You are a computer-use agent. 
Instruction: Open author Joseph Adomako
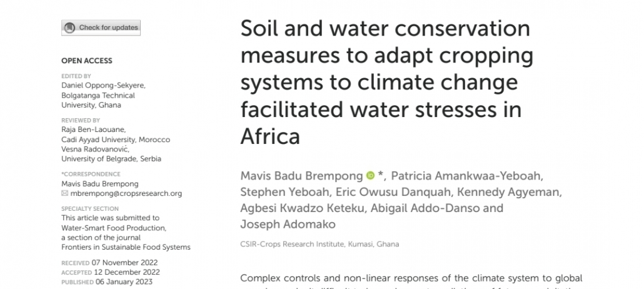[288, 224]
